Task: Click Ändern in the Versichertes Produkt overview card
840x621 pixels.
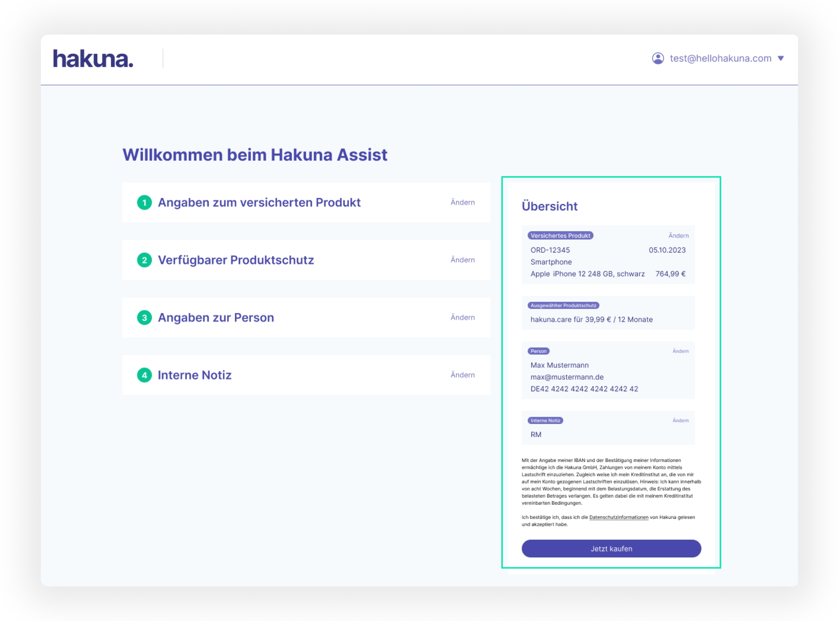Action: coord(678,236)
